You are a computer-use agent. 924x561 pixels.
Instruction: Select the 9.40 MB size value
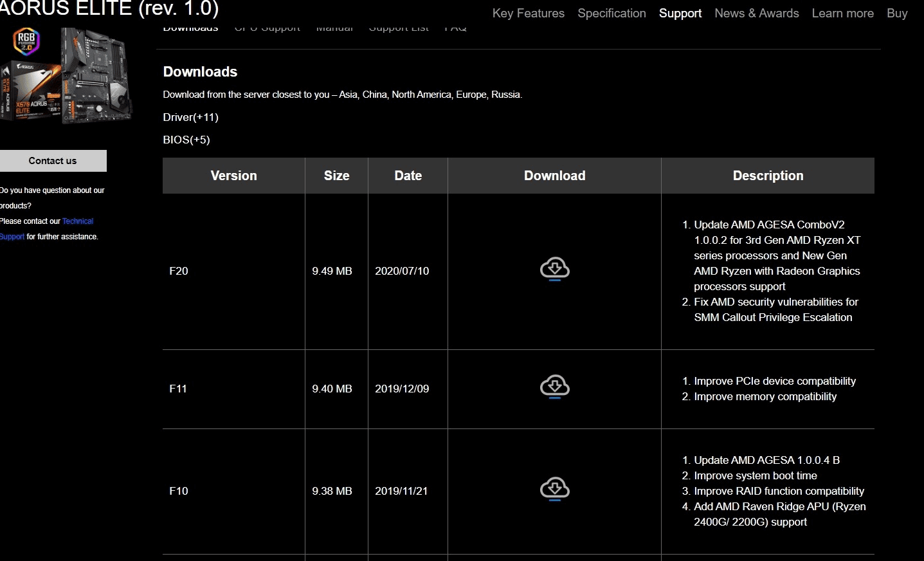tap(332, 389)
